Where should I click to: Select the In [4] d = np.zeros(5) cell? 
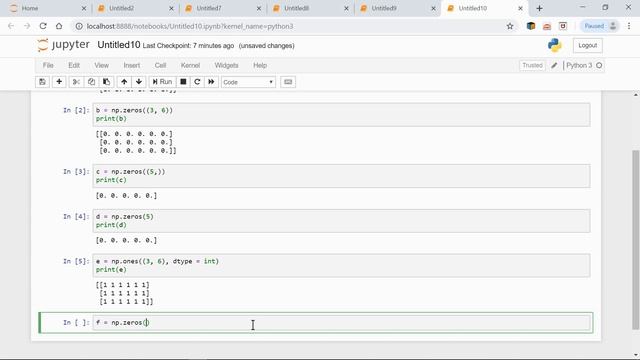pyautogui.click(x=341, y=220)
